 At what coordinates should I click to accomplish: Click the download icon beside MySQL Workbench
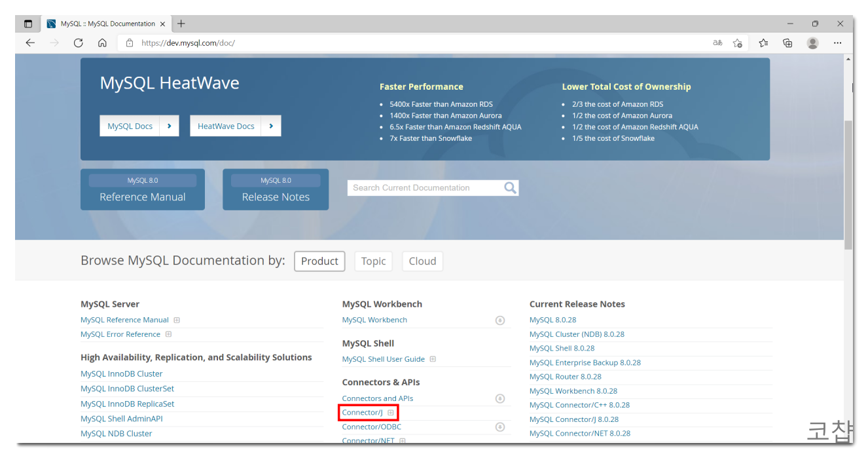point(500,320)
